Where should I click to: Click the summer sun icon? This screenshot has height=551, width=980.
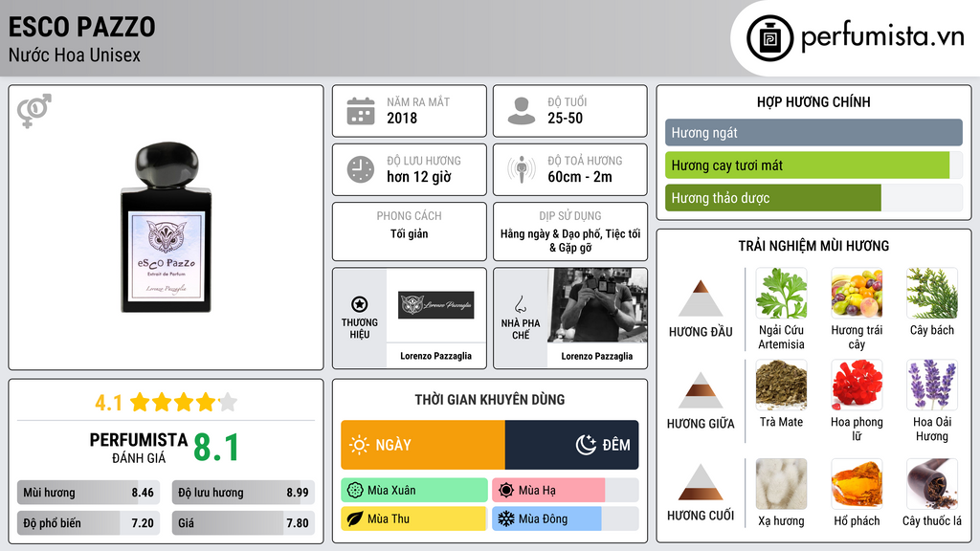coord(506,491)
